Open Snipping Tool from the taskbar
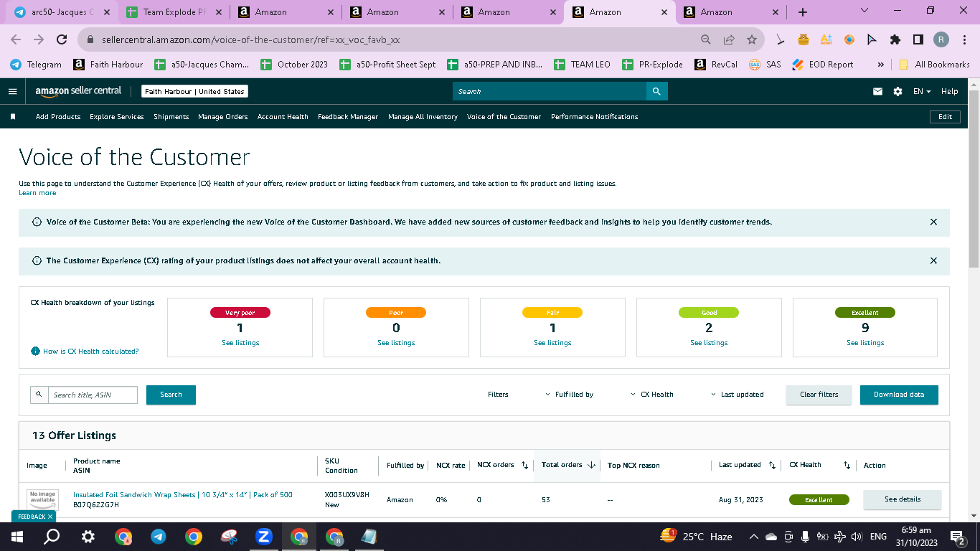980x551 pixels. [228, 537]
